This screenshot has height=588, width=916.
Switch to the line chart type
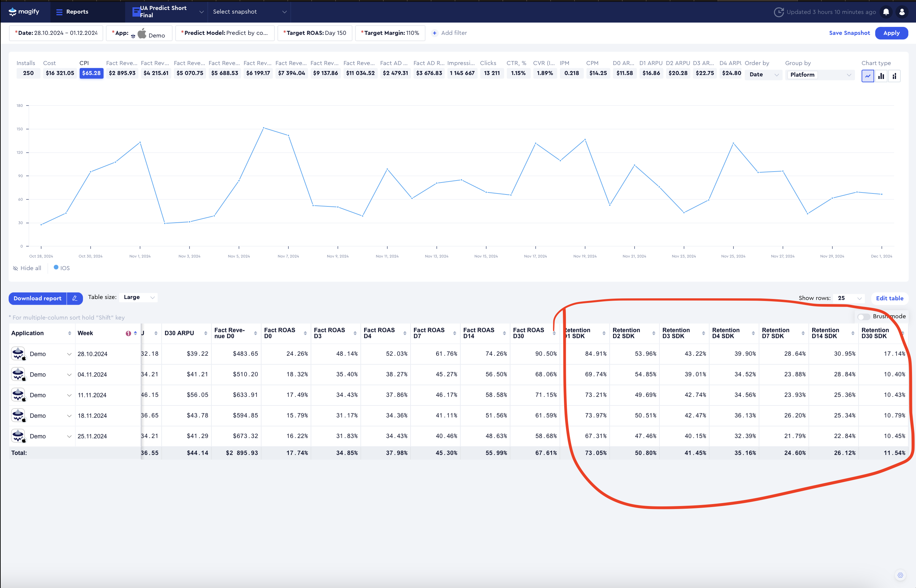tap(868, 76)
